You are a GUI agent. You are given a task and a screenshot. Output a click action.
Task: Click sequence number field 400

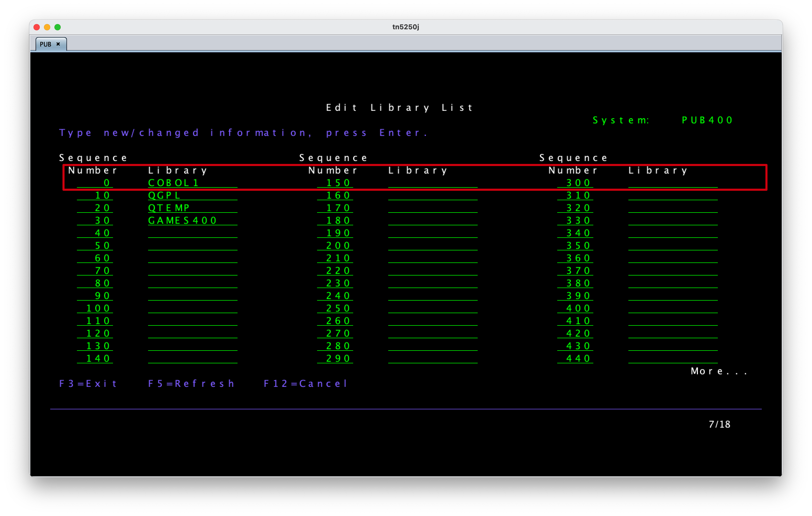coord(575,308)
